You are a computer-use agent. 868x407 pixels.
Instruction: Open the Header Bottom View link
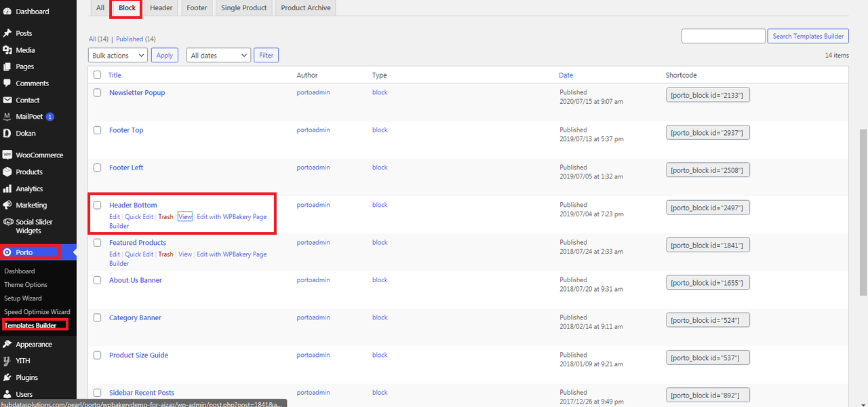[185, 217]
